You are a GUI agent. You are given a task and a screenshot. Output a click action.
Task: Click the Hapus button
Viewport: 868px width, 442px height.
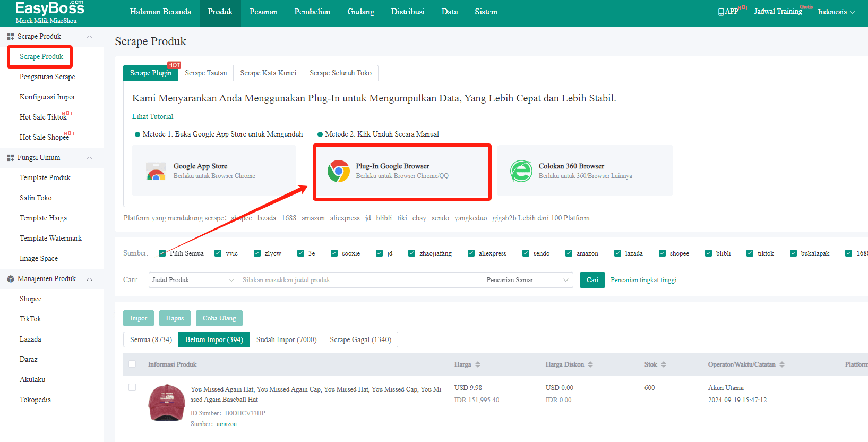[175, 318]
